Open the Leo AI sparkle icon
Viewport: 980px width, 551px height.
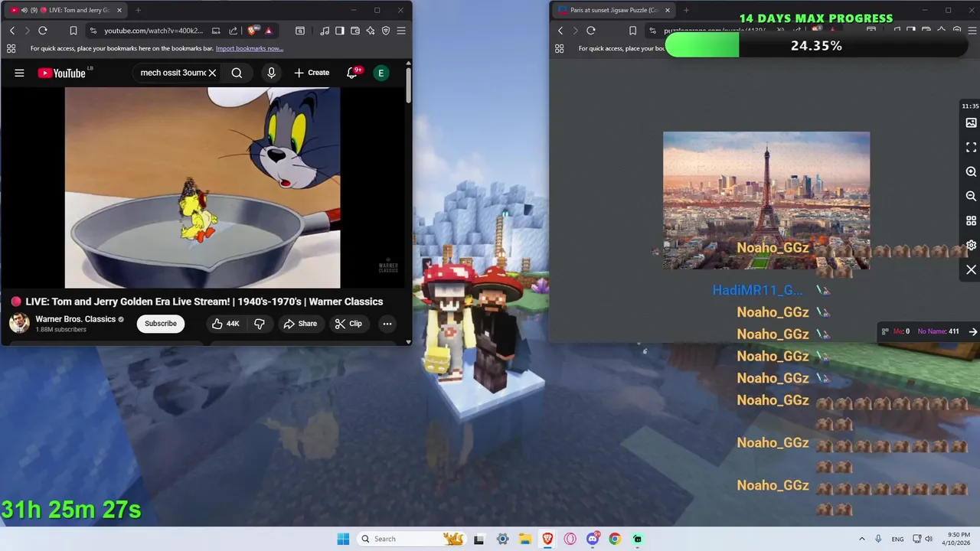point(371,31)
